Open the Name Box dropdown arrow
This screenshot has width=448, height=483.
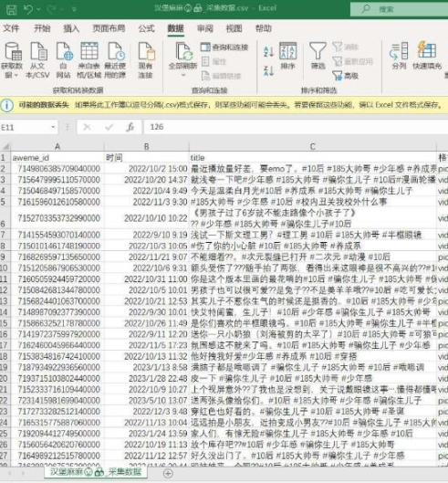53,127
